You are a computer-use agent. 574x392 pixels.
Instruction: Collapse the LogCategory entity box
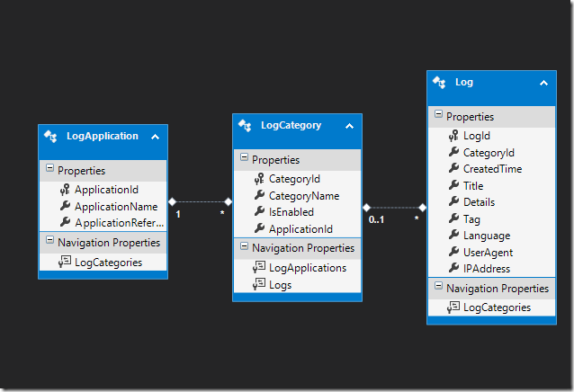click(348, 126)
